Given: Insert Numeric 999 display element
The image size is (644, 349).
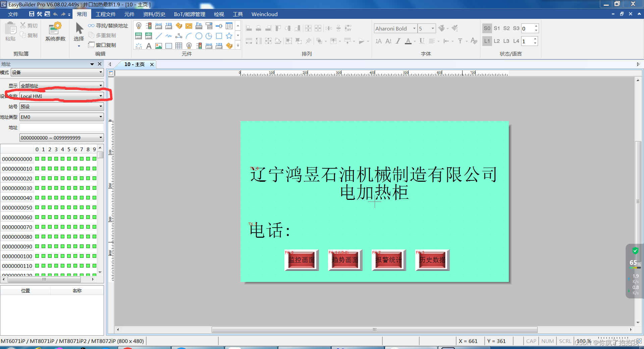Looking at the screenshot, I should pos(139,36).
